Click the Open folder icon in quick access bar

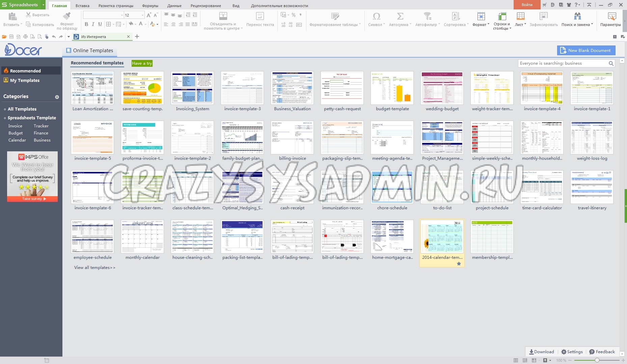(x=4, y=37)
